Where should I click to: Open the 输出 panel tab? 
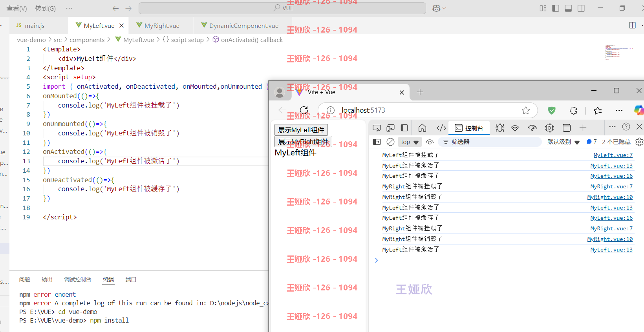(47, 279)
